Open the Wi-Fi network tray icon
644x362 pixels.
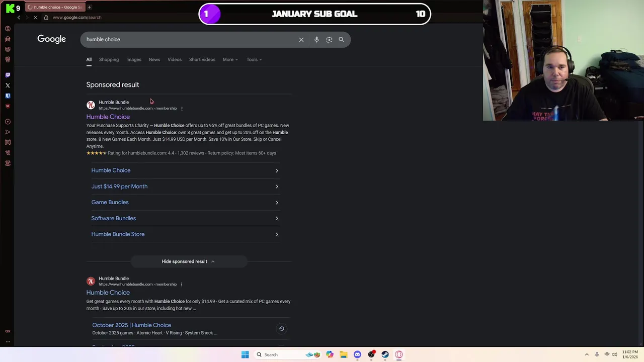tap(607, 354)
